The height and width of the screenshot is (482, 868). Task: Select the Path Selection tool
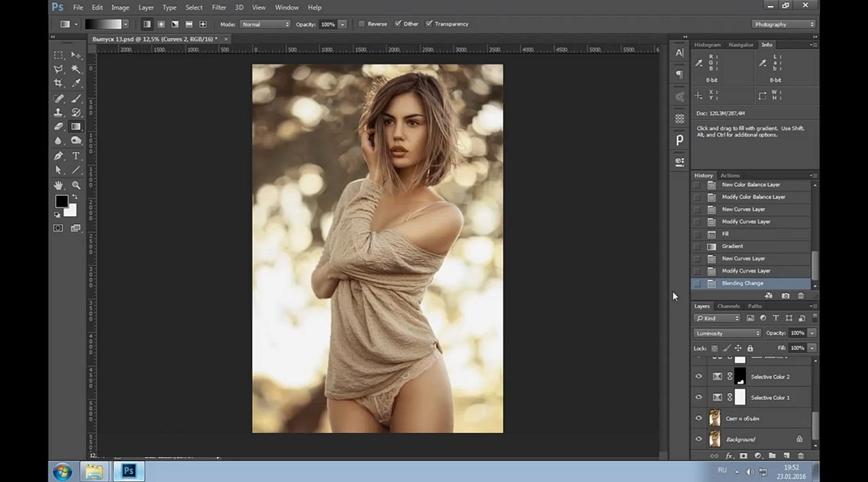point(59,170)
